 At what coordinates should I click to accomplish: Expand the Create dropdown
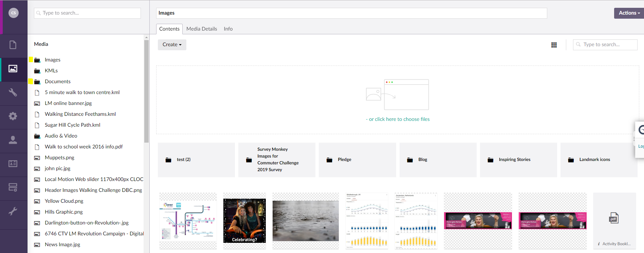point(172,44)
